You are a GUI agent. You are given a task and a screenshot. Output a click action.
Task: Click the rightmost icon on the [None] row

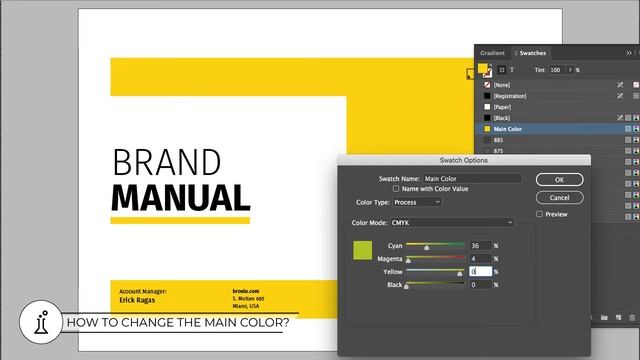[636, 85]
